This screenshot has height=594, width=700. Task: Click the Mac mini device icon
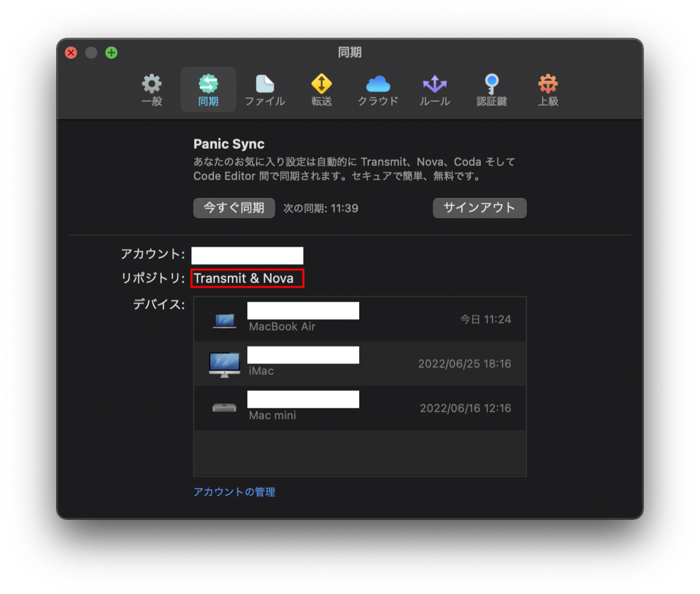[224, 408]
